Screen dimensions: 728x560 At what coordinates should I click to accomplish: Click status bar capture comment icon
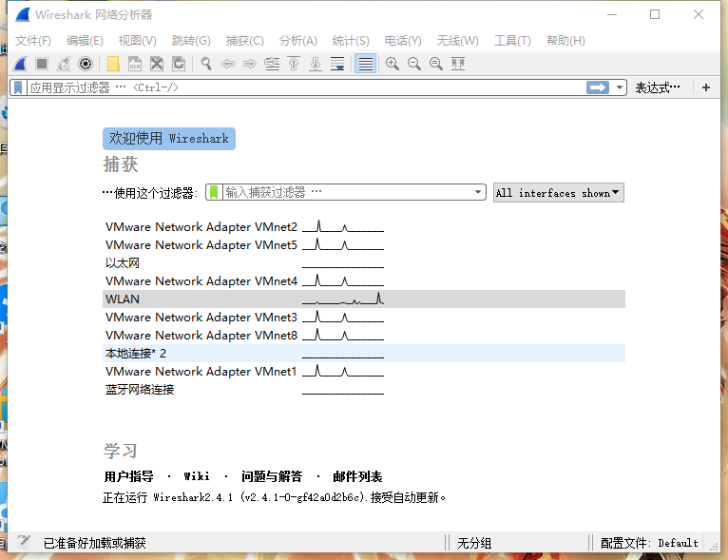(24, 542)
